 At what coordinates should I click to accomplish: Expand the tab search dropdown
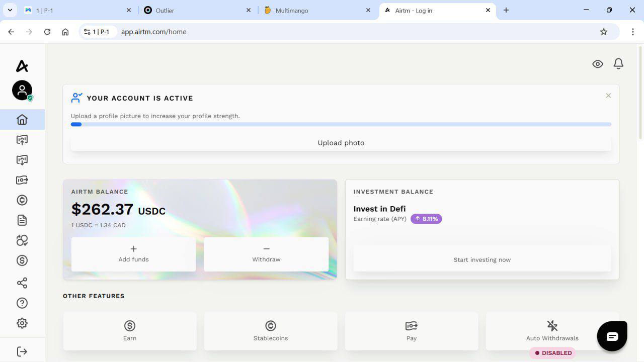tap(10, 10)
